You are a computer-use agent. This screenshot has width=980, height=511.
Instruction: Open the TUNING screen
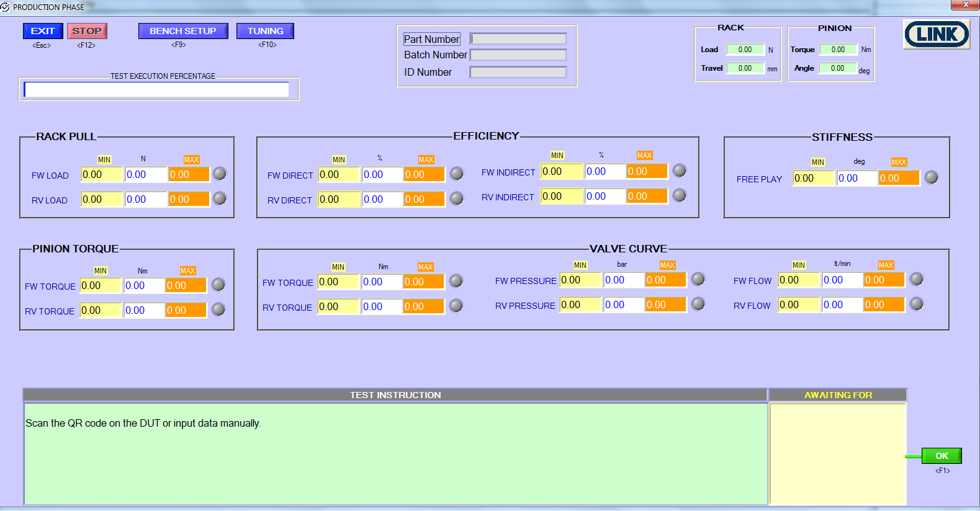click(265, 31)
